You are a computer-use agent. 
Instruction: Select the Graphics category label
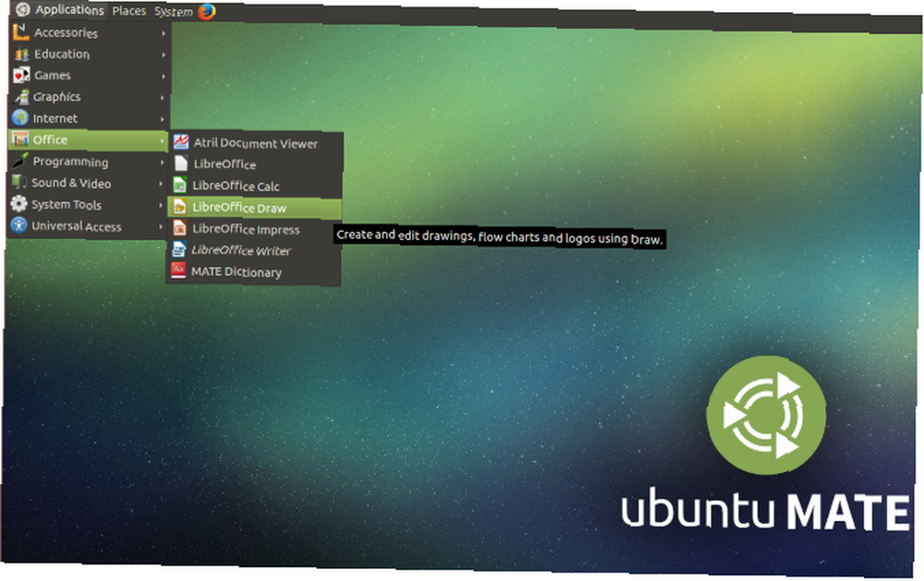(x=56, y=97)
